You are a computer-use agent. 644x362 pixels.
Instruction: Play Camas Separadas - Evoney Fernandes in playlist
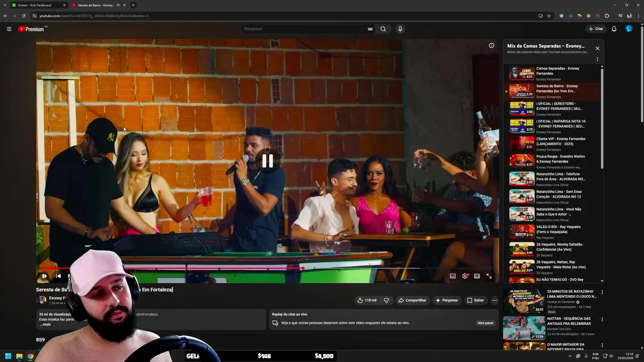pos(552,73)
